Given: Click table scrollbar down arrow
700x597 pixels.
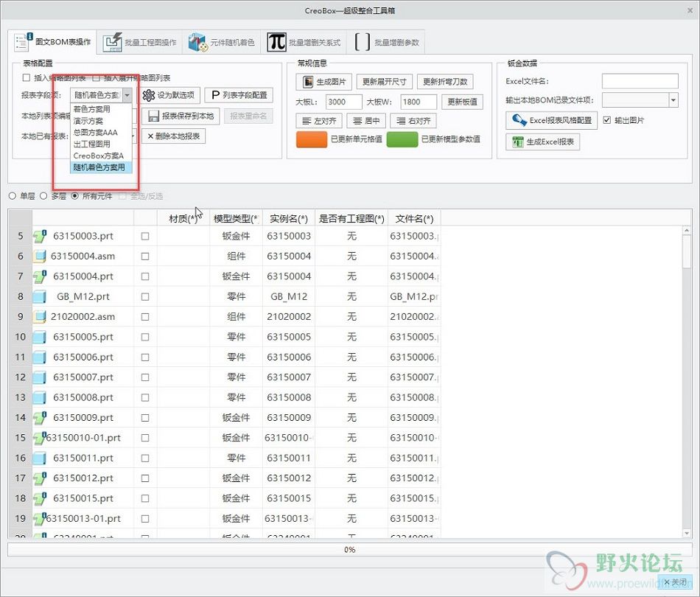Looking at the screenshot, I should [x=687, y=533].
